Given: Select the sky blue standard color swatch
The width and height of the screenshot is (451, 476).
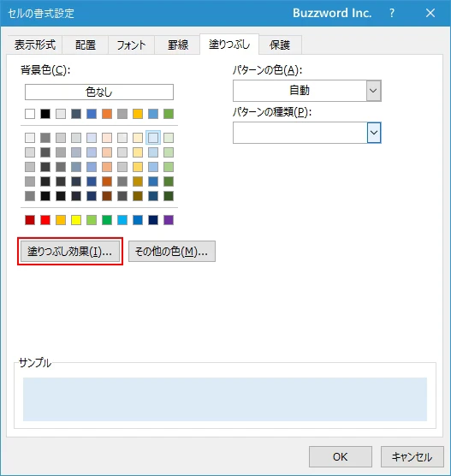Looking at the screenshot, I should (x=122, y=220).
